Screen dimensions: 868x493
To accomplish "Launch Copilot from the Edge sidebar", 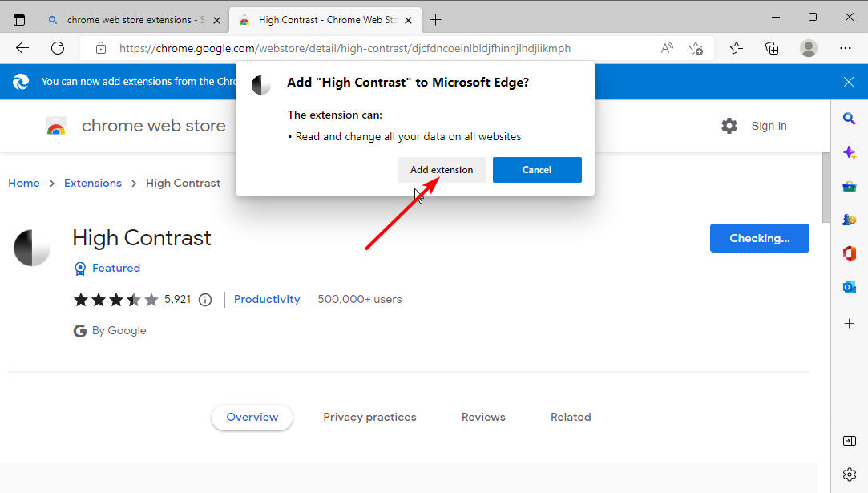I will tap(850, 152).
